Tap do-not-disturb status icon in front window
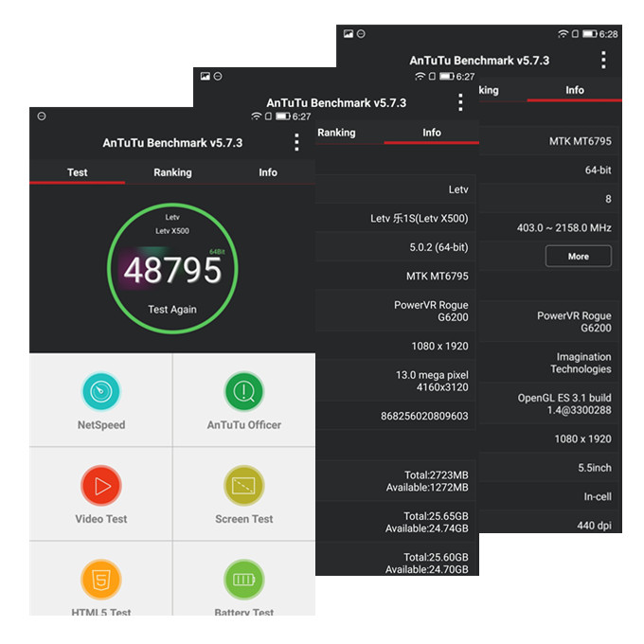 [x=42, y=116]
